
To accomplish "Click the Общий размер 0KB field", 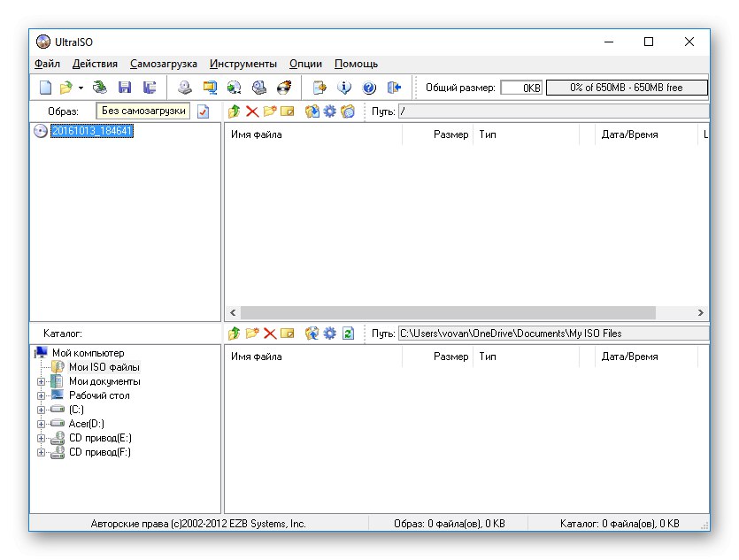I will point(521,88).
